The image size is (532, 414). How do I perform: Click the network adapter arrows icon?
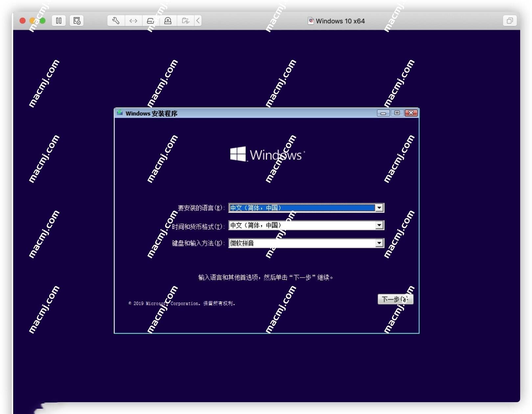click(133, 21)
